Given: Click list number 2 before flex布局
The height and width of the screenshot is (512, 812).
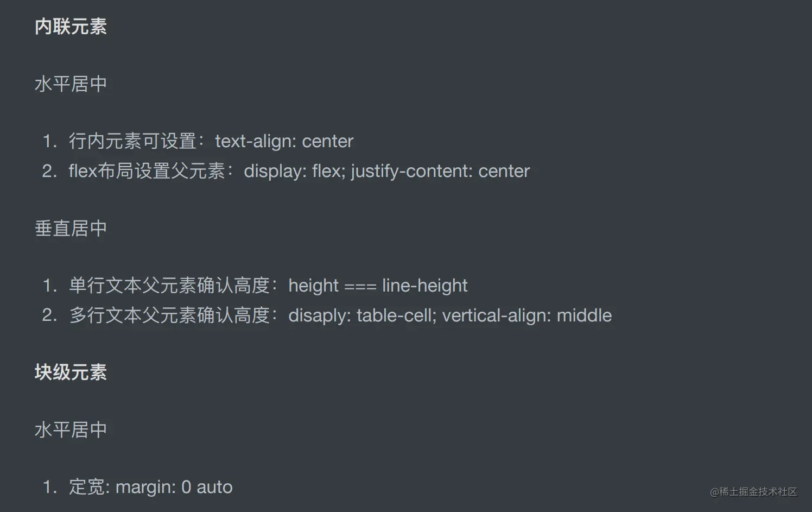Looking at the screenshot, I should 49,171.
